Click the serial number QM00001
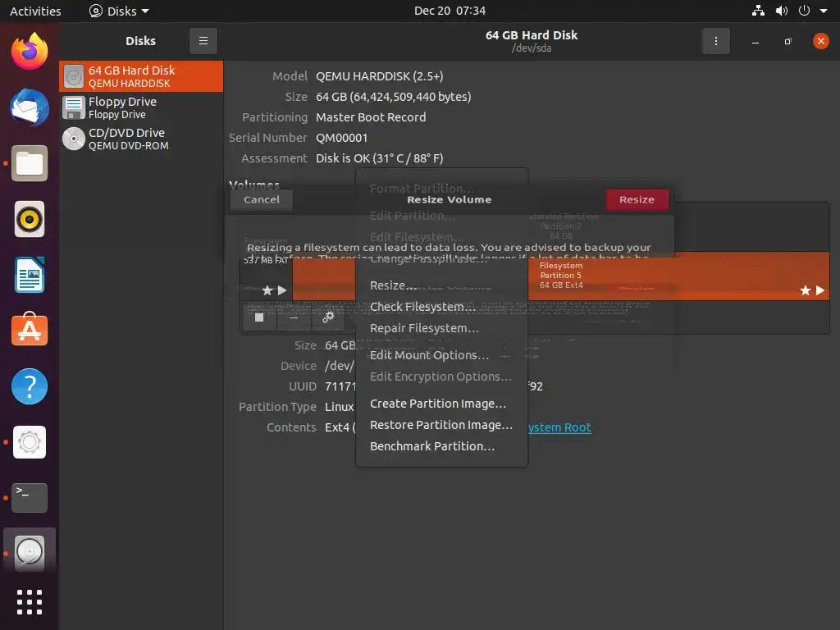 (x=342, y=138)
